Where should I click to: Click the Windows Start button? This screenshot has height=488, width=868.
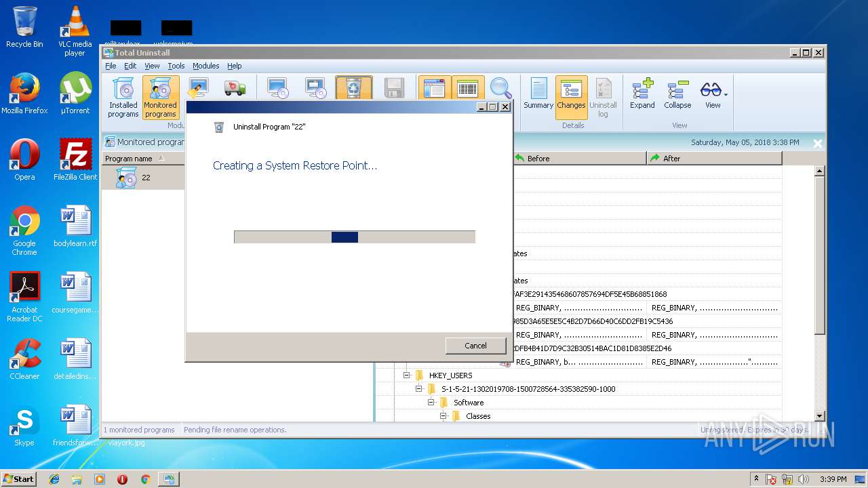click(19, 479)
